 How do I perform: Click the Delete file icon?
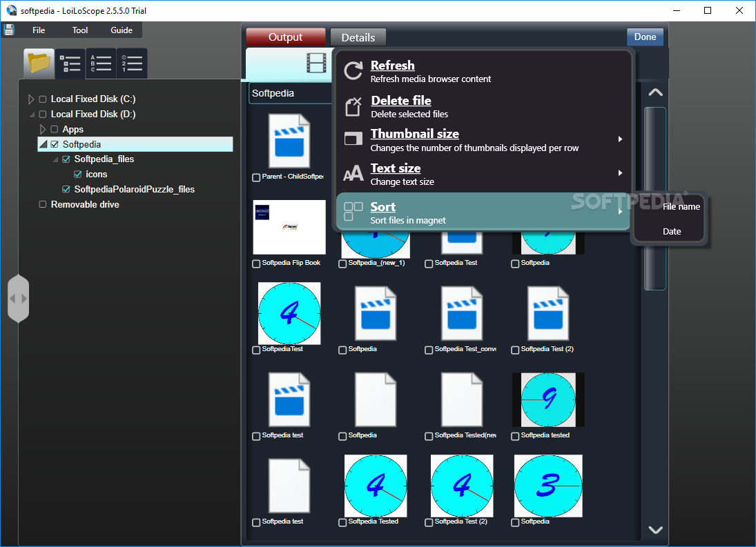coord(353,106)
